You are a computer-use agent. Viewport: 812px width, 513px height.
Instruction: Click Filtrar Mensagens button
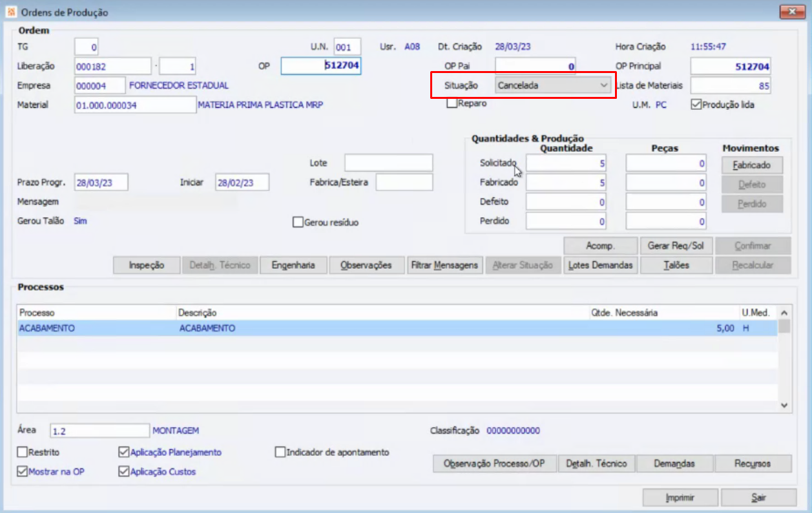(x=445, y=265)
